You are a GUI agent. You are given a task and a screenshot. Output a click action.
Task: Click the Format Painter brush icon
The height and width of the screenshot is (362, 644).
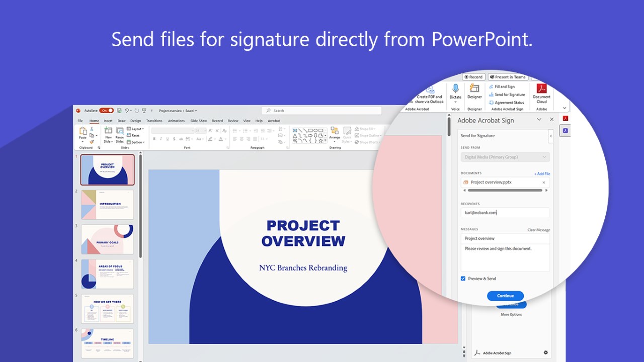pyautogui.click(x=92, y=142)
